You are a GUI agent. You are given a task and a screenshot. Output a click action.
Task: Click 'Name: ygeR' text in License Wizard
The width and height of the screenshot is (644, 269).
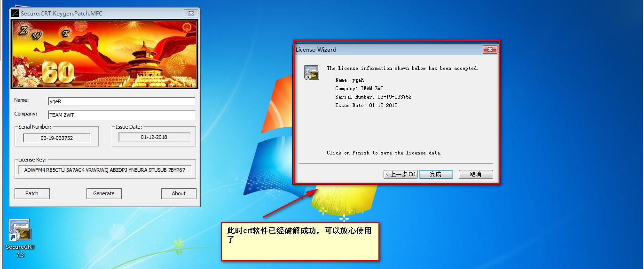(x=349, y=80)
